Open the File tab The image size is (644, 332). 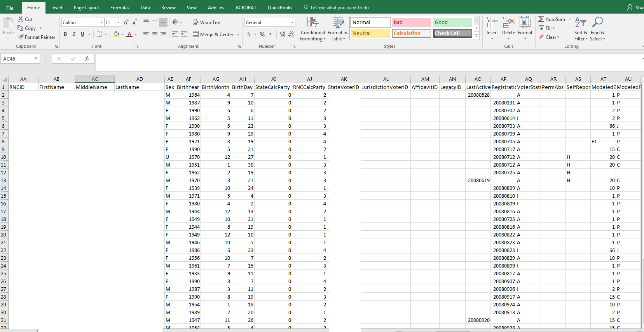(x=10, y=8)
